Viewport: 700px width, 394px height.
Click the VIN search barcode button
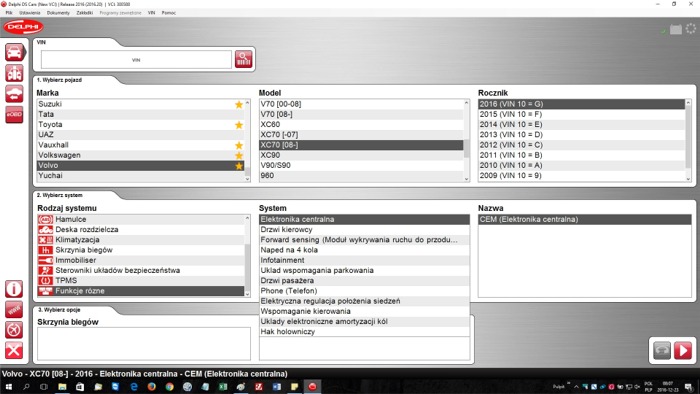point(243,59)
